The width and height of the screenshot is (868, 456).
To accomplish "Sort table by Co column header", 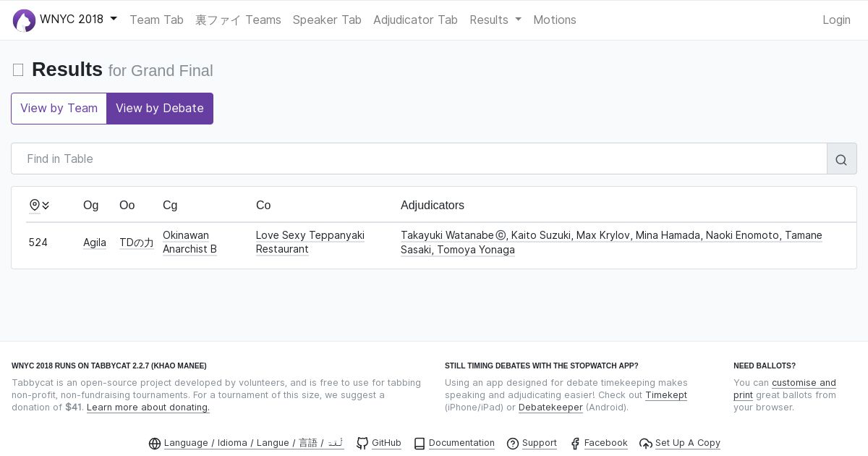I will (263, 206).
